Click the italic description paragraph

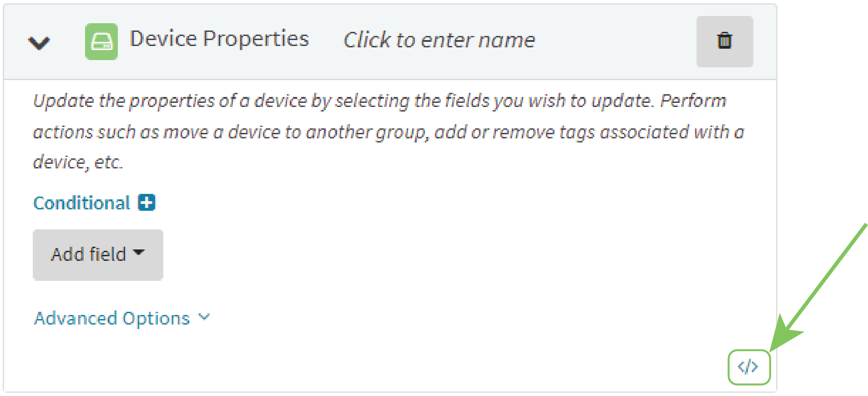click(x=389, y=131)
